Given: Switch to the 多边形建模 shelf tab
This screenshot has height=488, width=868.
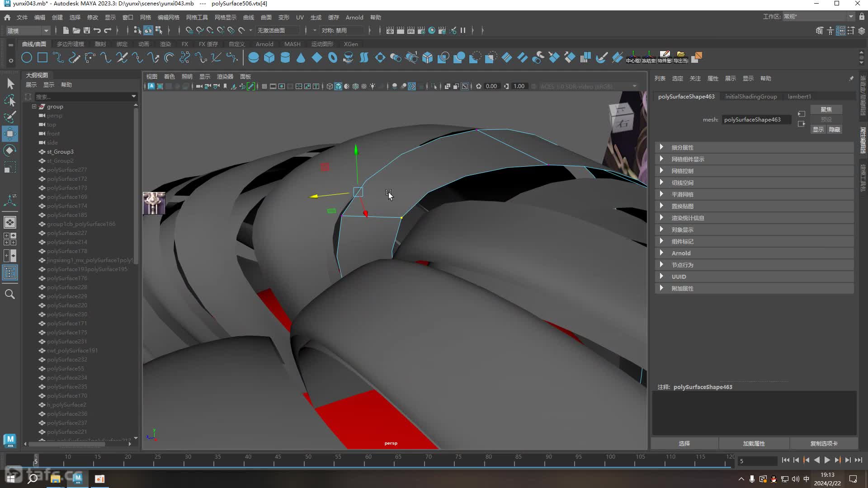Looking at the screenshot, I should pyautogui.click(x=71, y=44).
